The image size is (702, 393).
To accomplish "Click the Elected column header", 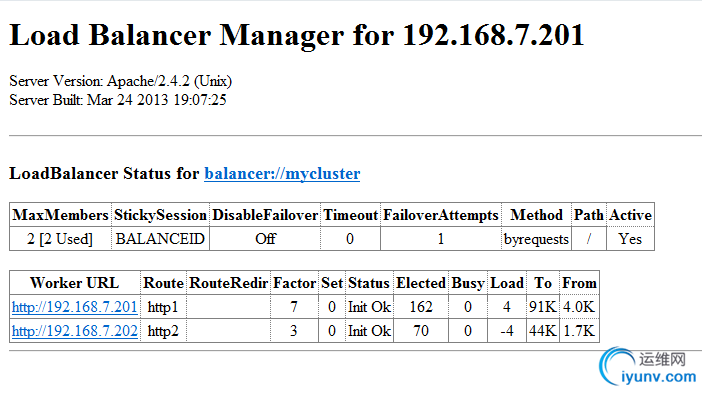I will click(x=421, y=283).
